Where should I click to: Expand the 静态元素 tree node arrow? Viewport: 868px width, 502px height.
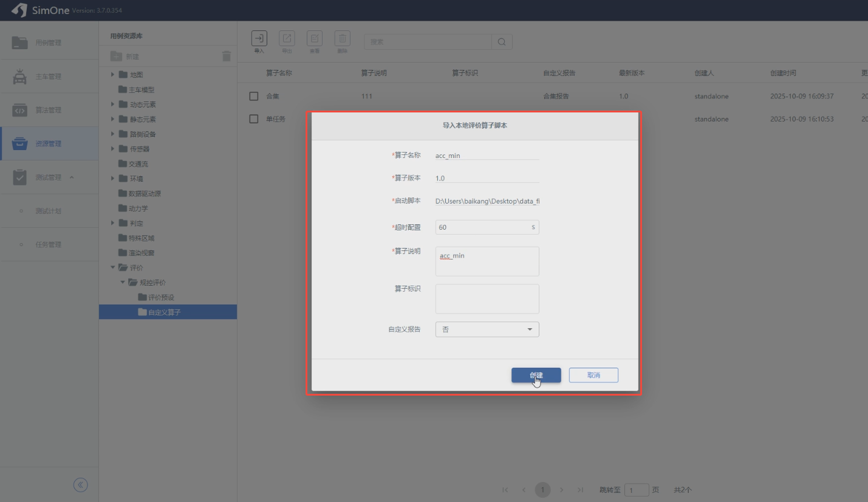tap(113, 119)
